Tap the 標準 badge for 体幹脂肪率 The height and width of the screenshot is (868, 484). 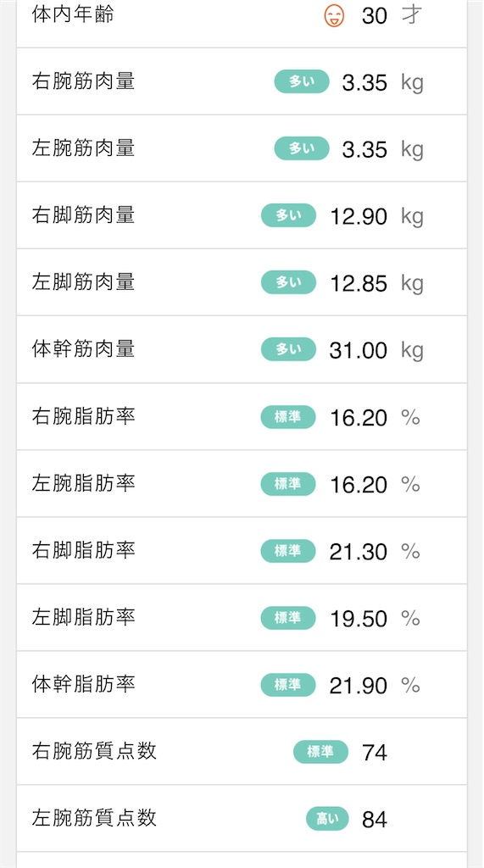tap(288, 685)
